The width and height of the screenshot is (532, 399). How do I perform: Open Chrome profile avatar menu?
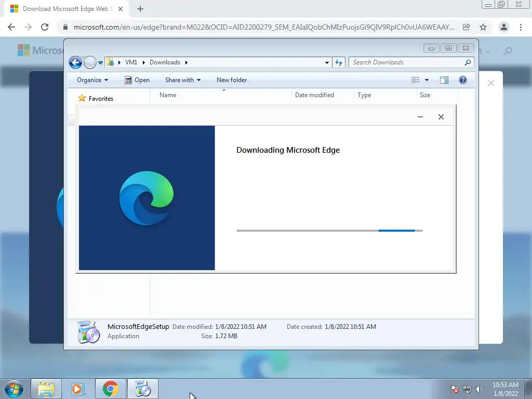pyautogui.click(x=504, y=27)
